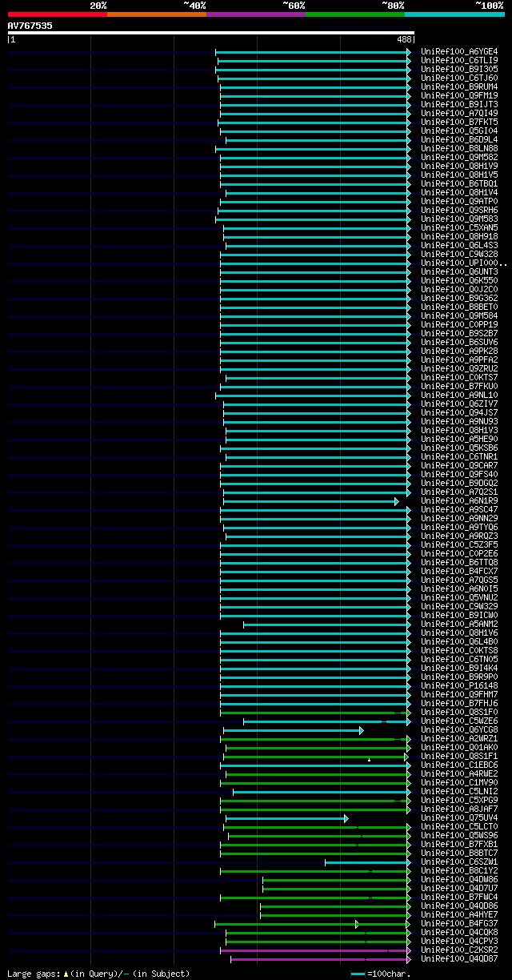Click the green alignment bar for UniRef100_Q8S1F0
This screenshot has width=512, height=980.
tap(315, 713)
